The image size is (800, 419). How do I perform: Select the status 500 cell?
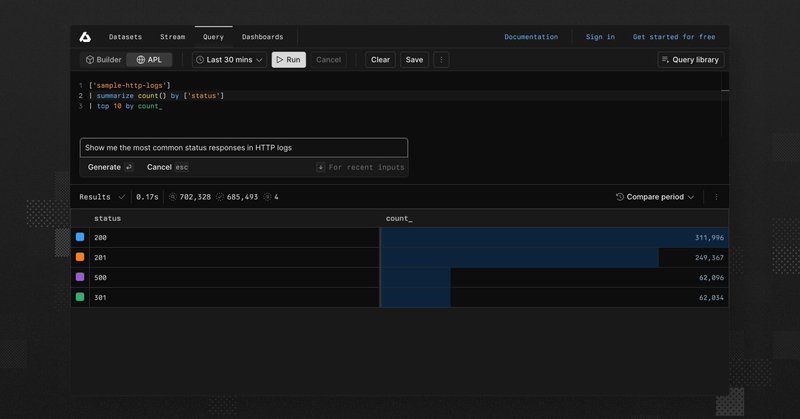pos(234,277)
